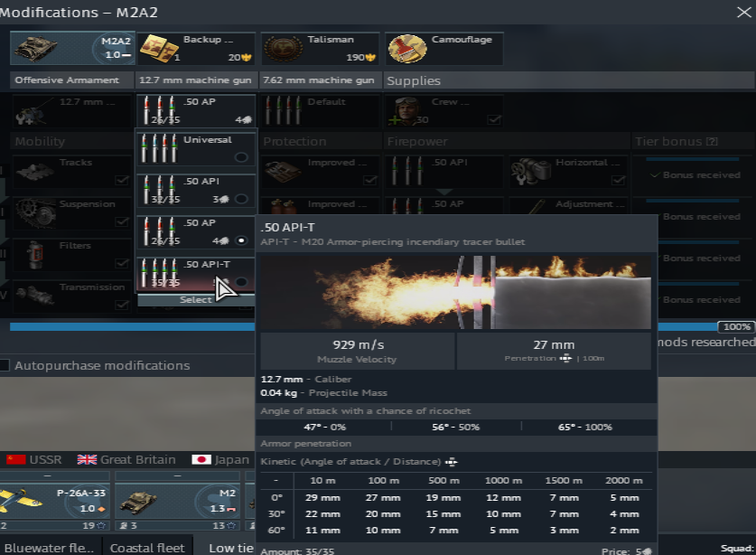Choose the .50 API belt radio button
The width and height of the screenshot is (756, 555).
point(240,199)
